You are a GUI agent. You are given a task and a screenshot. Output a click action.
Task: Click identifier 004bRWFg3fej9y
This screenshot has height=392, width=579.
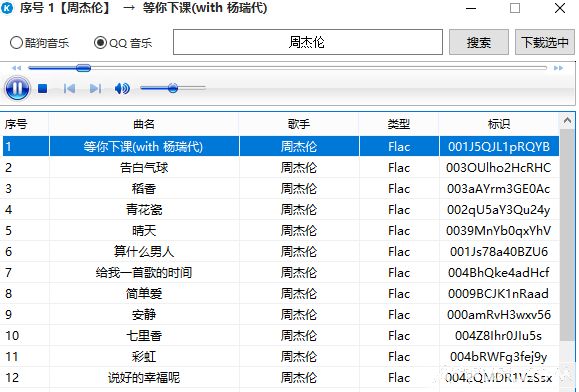(x=499, y=357)
